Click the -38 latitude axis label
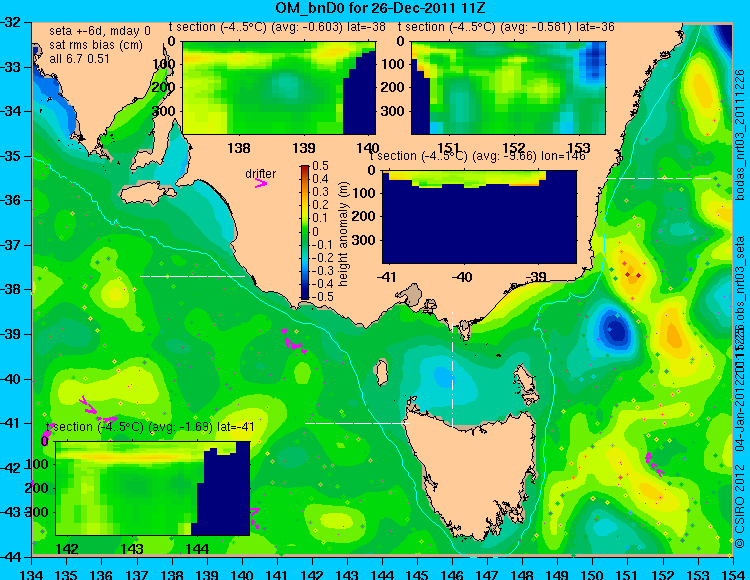The width and height of the screenshot is (750, 580). (x=10, y=289)
